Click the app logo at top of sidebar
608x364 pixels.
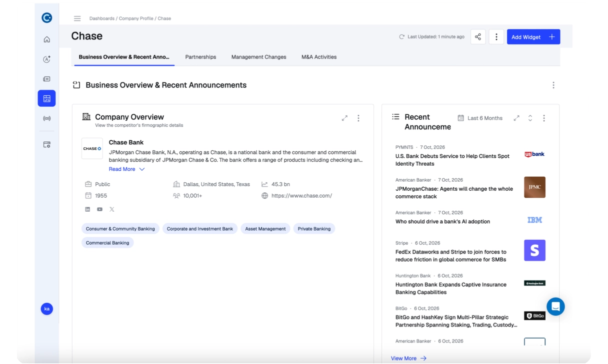point(46,18)
